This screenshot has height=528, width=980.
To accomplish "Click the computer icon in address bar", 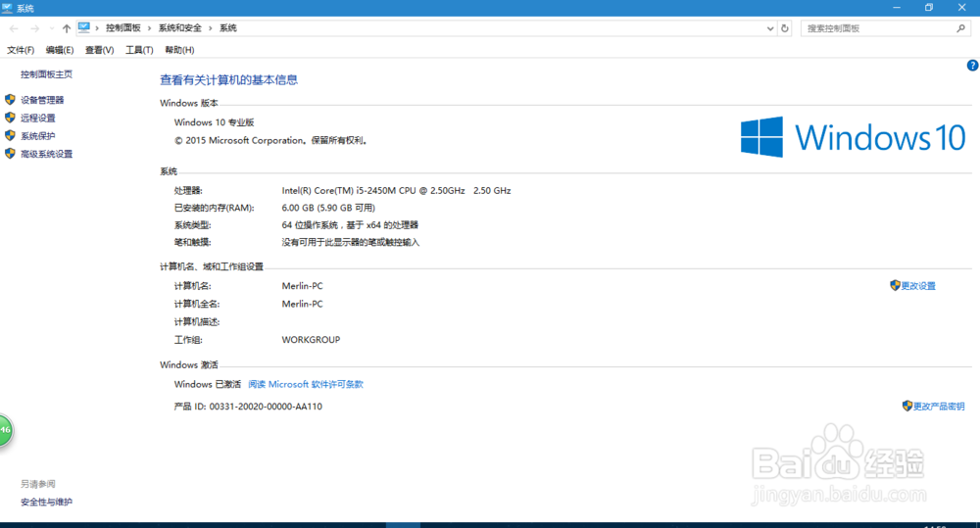I will coord(83,27).
